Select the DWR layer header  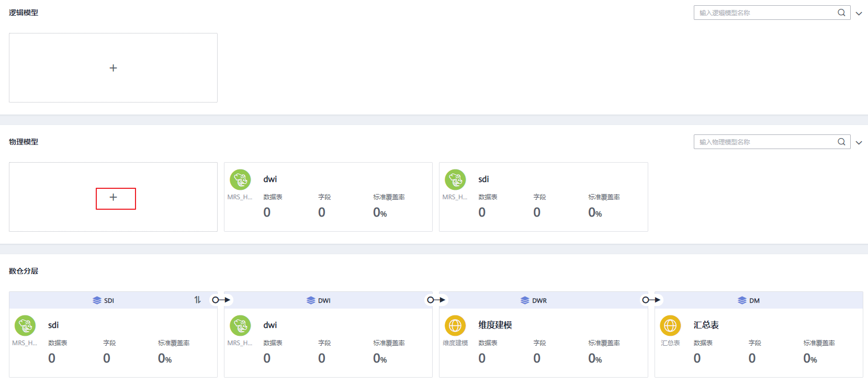pos(534,300)
